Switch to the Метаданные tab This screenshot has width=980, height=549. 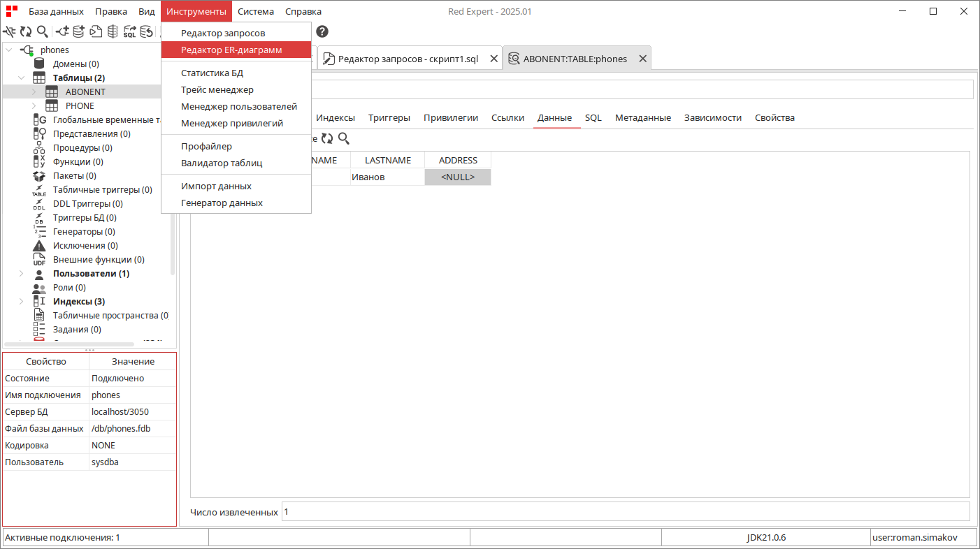click(643, 117)
